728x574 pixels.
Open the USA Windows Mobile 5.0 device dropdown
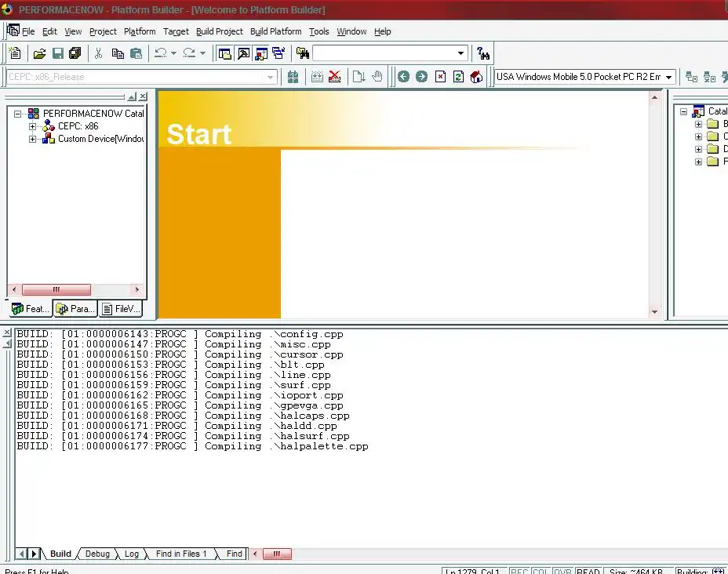click(668, 77)
